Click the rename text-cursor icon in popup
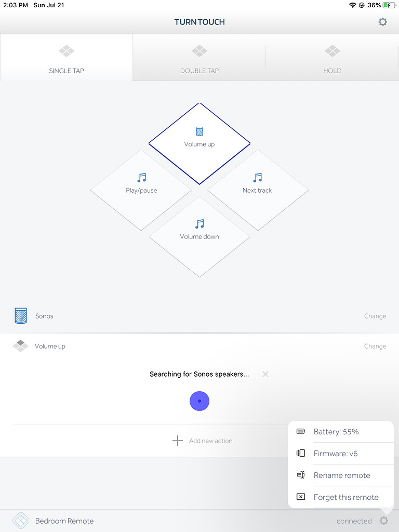The image size is (399, 532). click(x=301, y=475)
